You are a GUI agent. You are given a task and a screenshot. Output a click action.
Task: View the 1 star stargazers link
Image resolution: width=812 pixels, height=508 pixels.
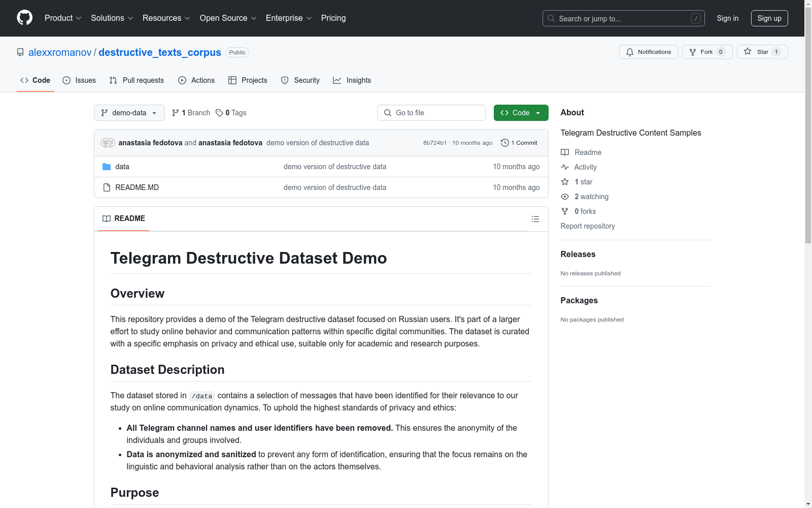(x=577, y=182)
